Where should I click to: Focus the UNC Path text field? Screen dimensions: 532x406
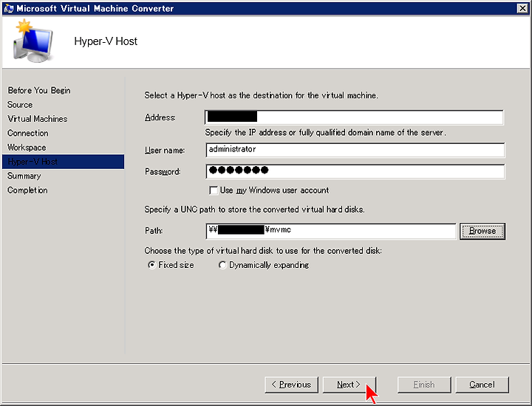click(331, 231)
